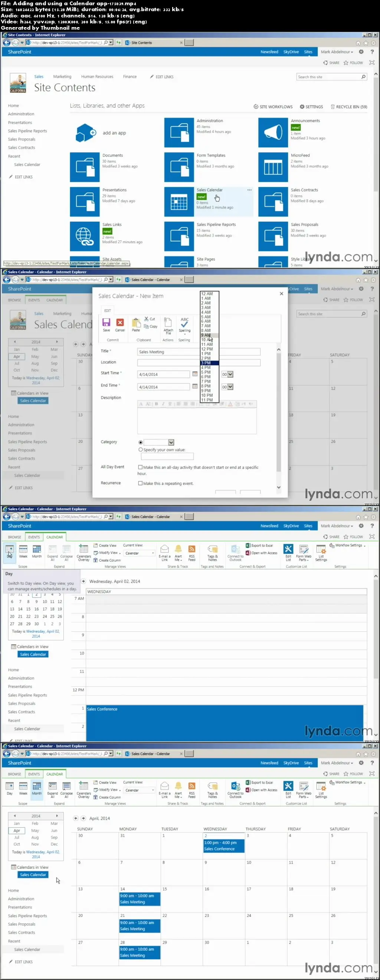380x980 pixels.
Task: Open the Sales Proposals tile icon
Action: (x=273, y=236)
